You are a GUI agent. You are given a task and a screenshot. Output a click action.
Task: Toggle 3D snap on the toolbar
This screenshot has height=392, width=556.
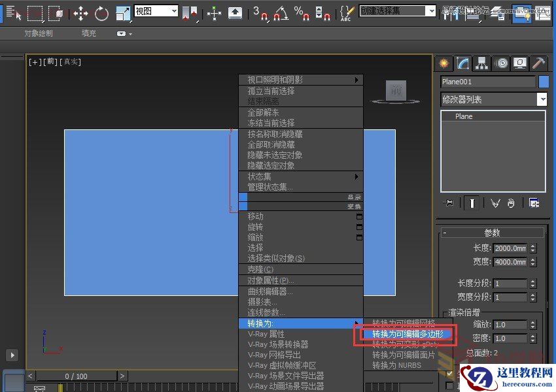262,14
